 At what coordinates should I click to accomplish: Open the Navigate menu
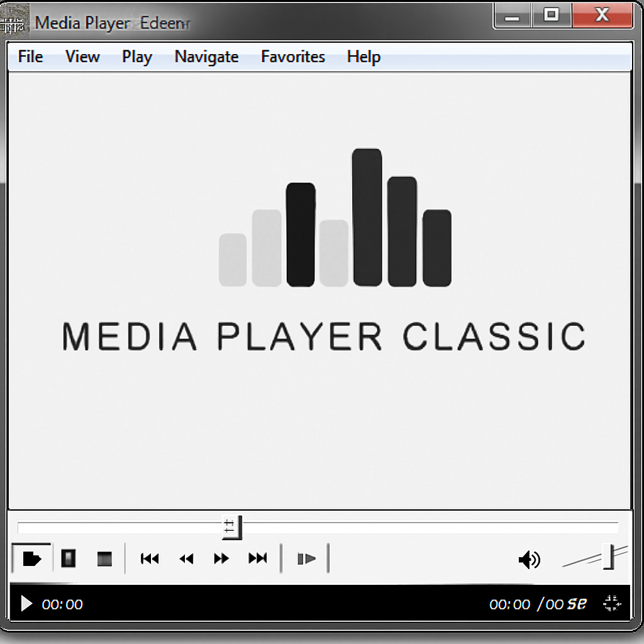pos(206,57)
